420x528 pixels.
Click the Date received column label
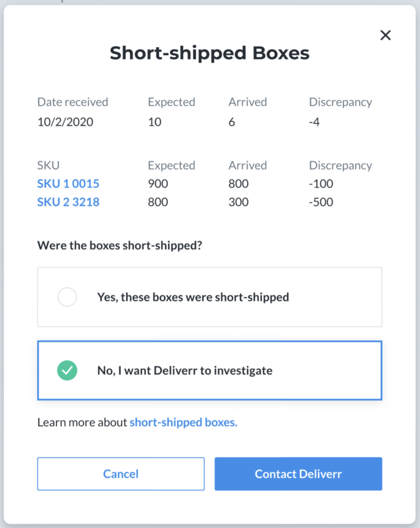click(x=73, y=102)
